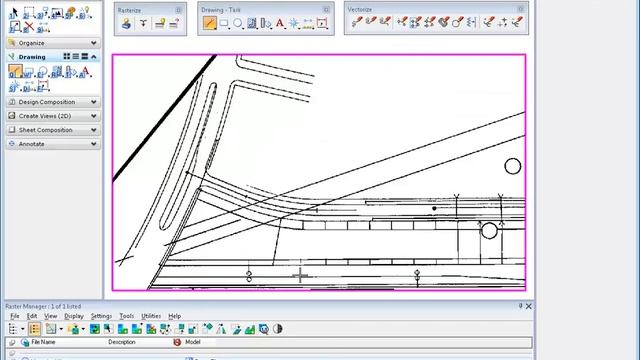
Task: Open the Raster Manager Settings menu
Action: pos(101,316)
